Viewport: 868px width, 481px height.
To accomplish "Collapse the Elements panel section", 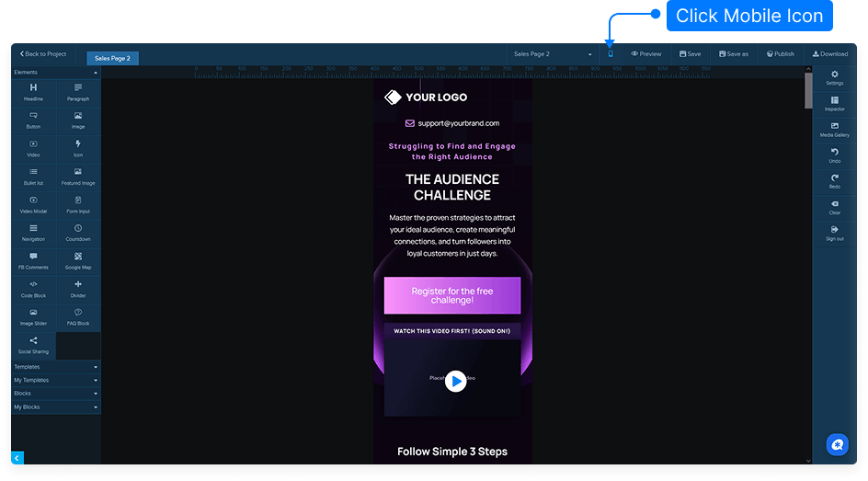I will 96,72.
